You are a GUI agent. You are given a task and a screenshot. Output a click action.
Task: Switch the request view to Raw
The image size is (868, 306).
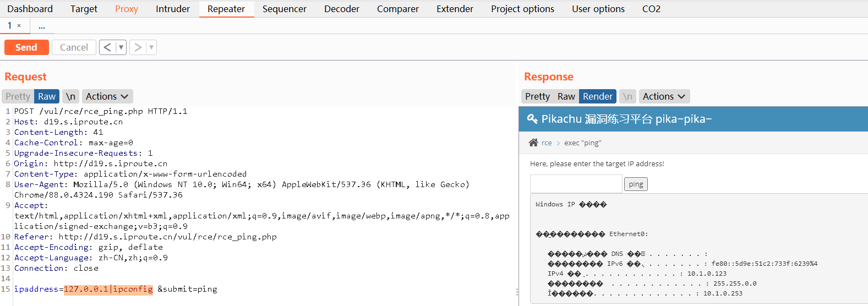click(x=47, y=96)
